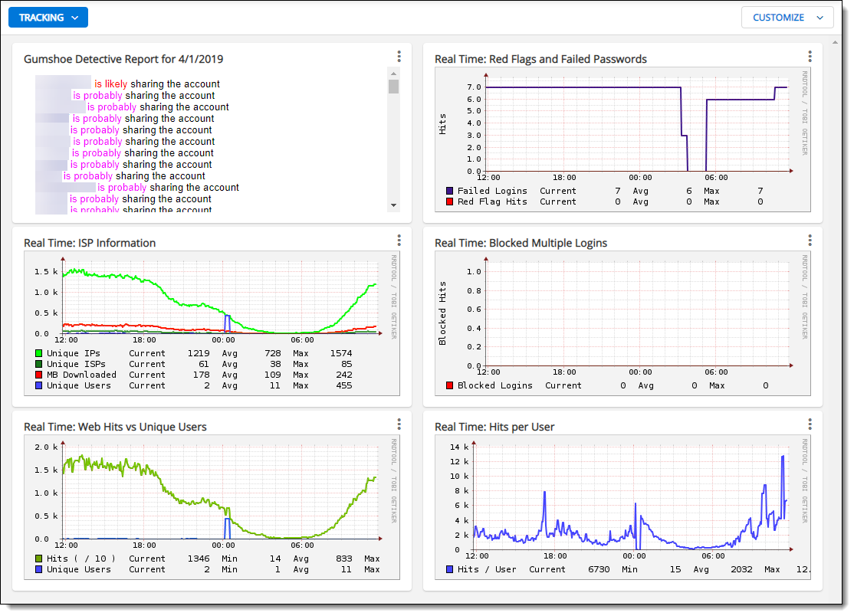
Task: Click MB Downloaded max value 242
Action: tap(344, 375)
